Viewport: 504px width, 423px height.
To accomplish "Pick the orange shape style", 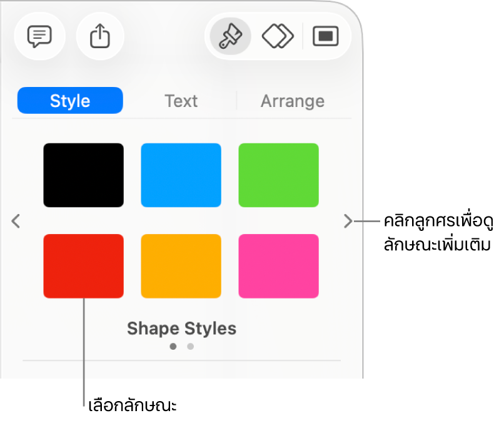I will coord(181,266).
